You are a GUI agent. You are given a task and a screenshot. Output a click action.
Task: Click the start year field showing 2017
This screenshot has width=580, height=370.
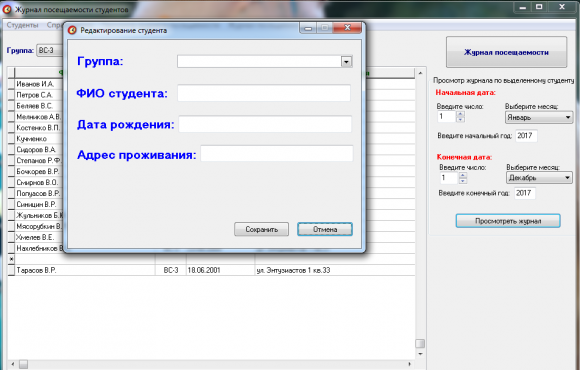526,136
